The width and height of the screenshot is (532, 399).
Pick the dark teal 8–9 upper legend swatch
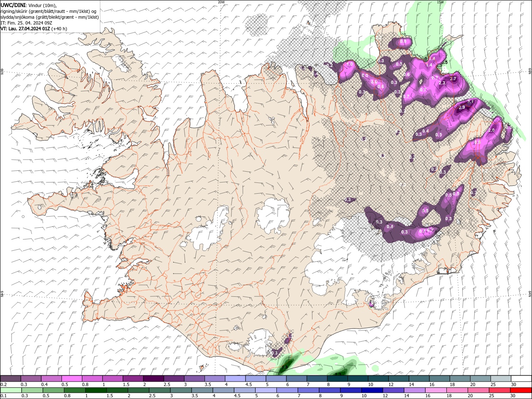point(337,379)
